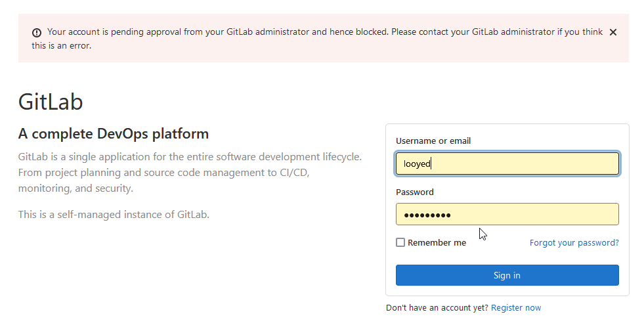Dismiss the pending approval alert banner
This screenshot has height=329, width=644.
612,32
